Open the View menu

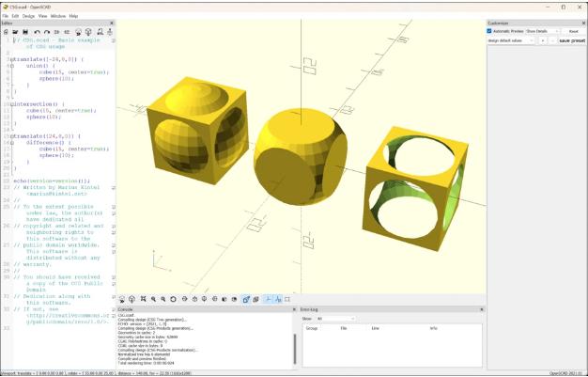43,16
